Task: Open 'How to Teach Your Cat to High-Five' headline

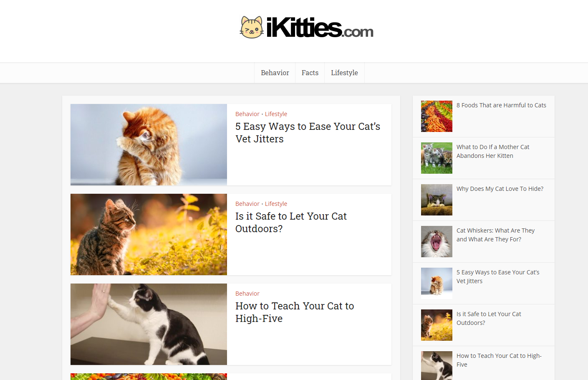Action: coord(294,312)
